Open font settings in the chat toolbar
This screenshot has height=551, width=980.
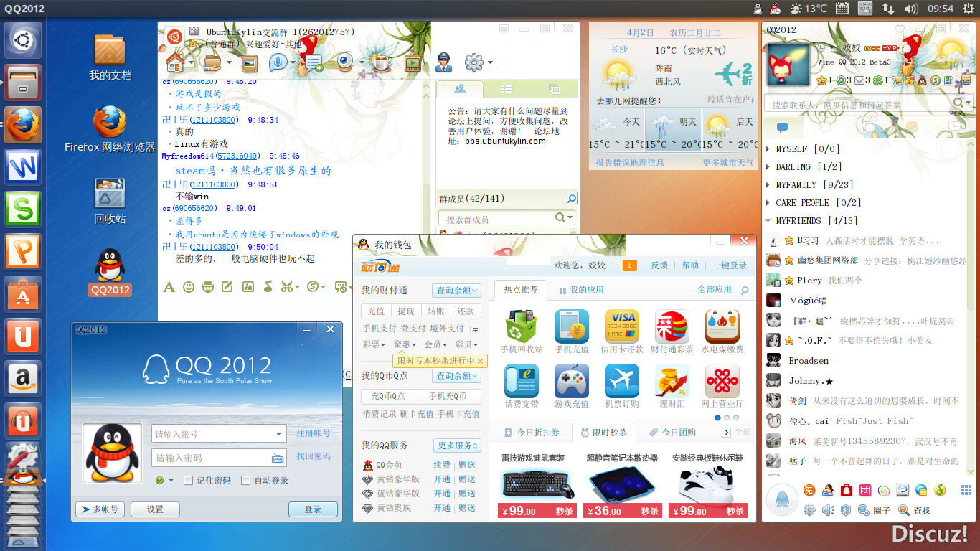169,287
